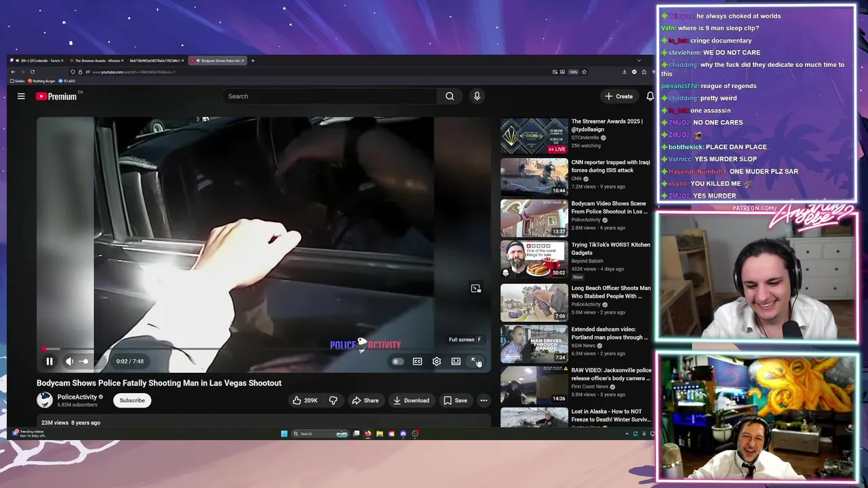Open CNN reporter trapped video thumbnail

534,177
